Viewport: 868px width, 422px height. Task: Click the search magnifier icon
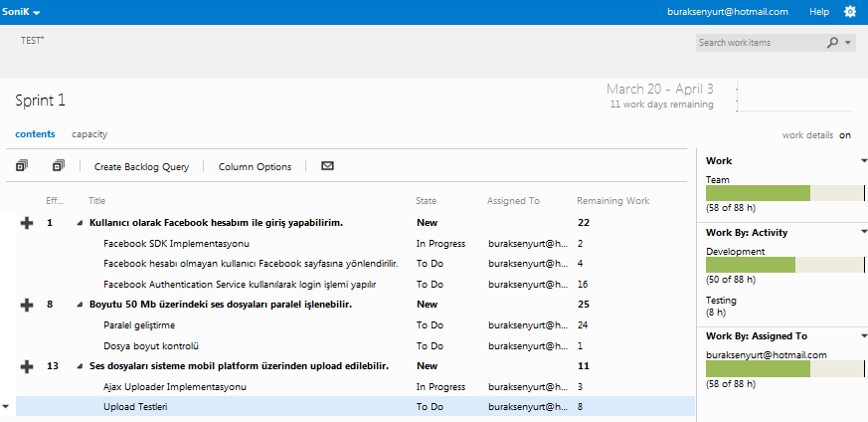832,43
